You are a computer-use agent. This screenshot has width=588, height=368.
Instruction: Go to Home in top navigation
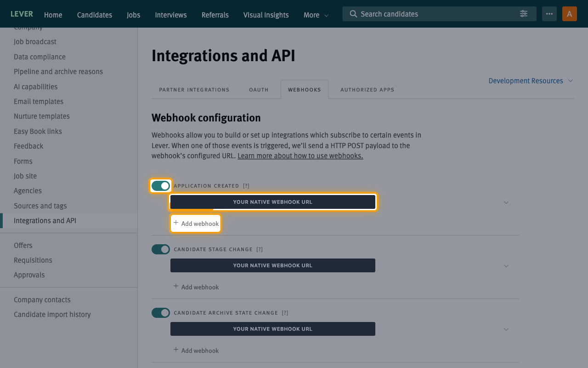(x=53, y=15)
